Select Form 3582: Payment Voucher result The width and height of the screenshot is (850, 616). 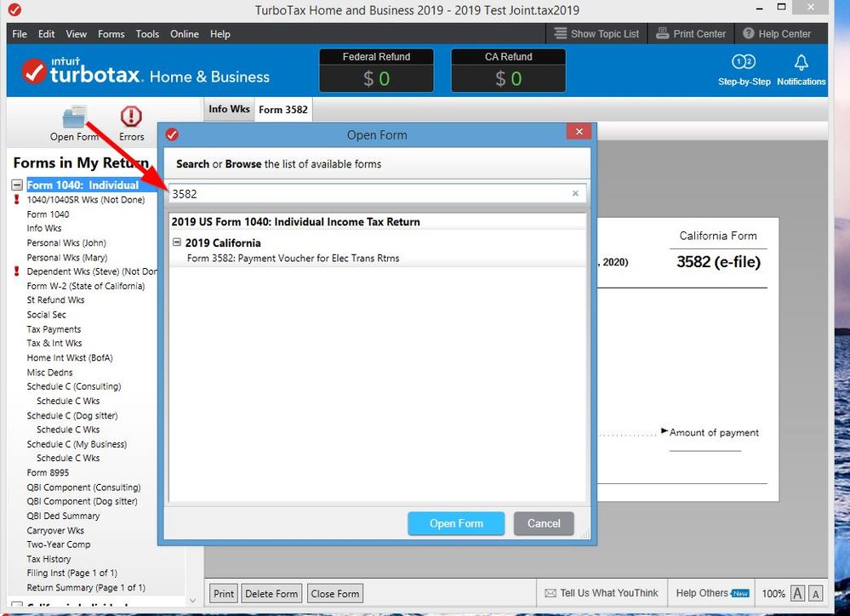294,258
